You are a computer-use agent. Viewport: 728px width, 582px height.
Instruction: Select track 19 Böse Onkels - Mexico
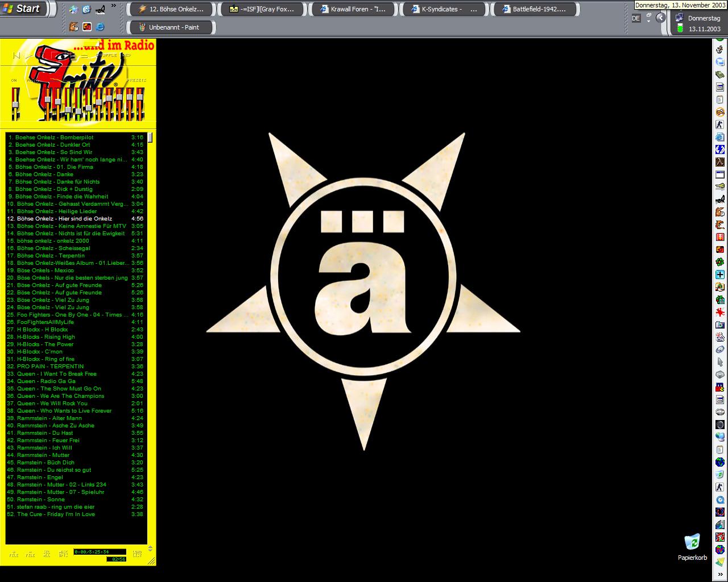[76, 270]
